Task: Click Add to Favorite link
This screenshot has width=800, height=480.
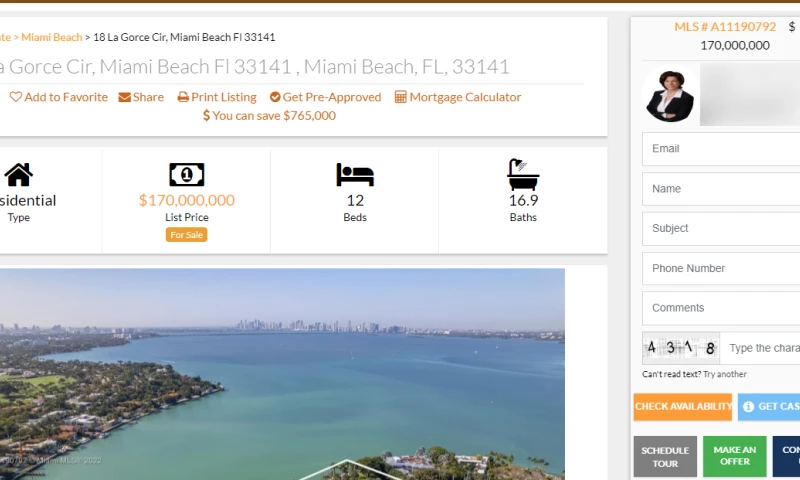Action: [x=66, y=97]
